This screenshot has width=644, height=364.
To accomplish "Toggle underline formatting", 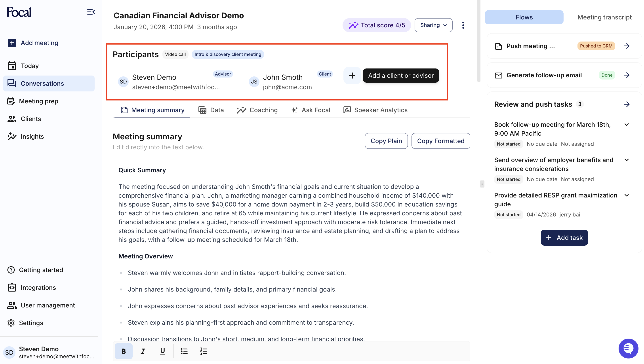I will tap(163, 351).
